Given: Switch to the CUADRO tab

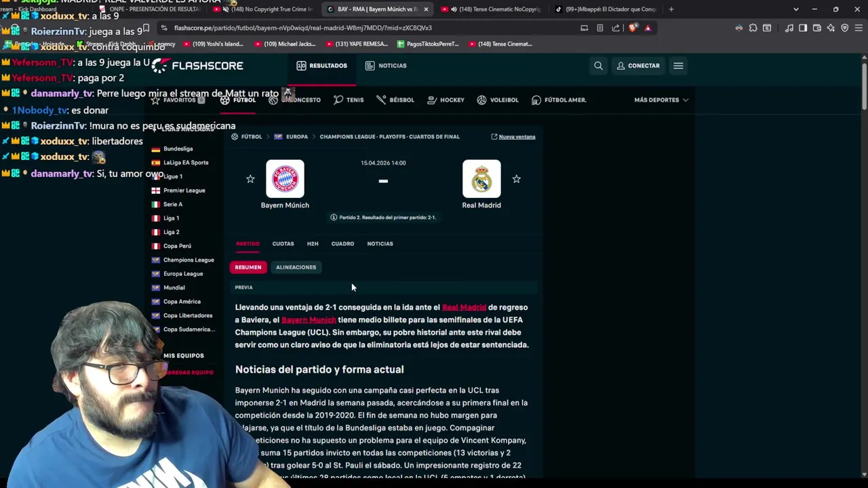Looking at the screenshot, I should point(342,244).
